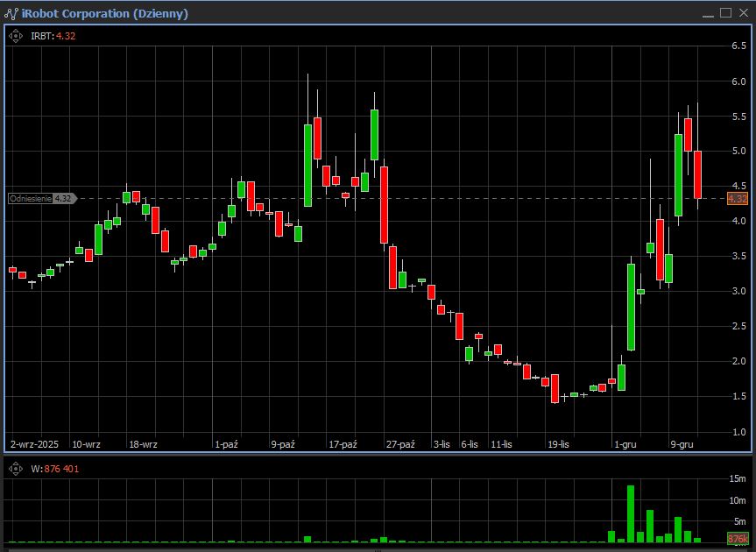Click the orange 4.32 price tag on price axis
The width and height of the screenshot is (756, 552).
coord(738,199)
